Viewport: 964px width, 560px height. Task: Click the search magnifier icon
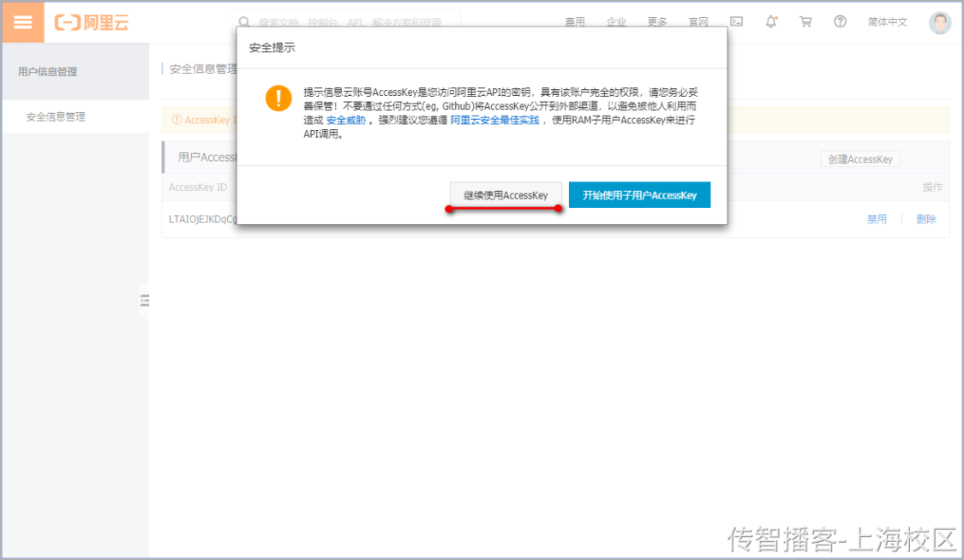tap(244, 22)
